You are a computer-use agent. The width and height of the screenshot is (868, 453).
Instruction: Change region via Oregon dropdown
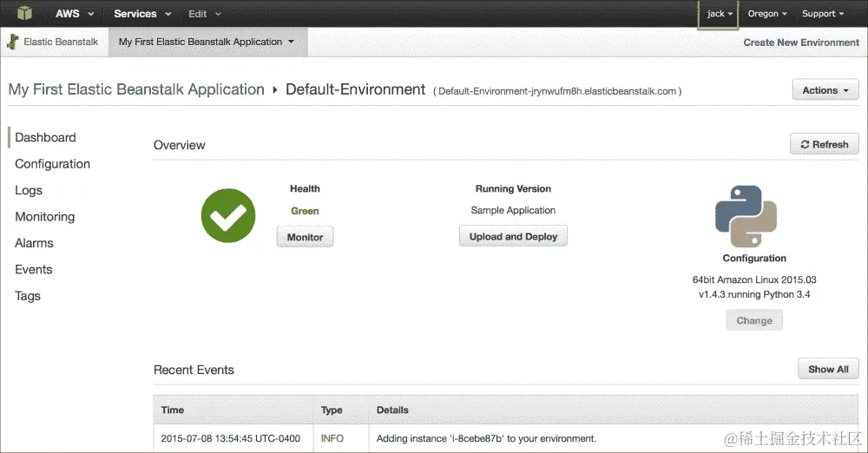(x=767, y=13)
